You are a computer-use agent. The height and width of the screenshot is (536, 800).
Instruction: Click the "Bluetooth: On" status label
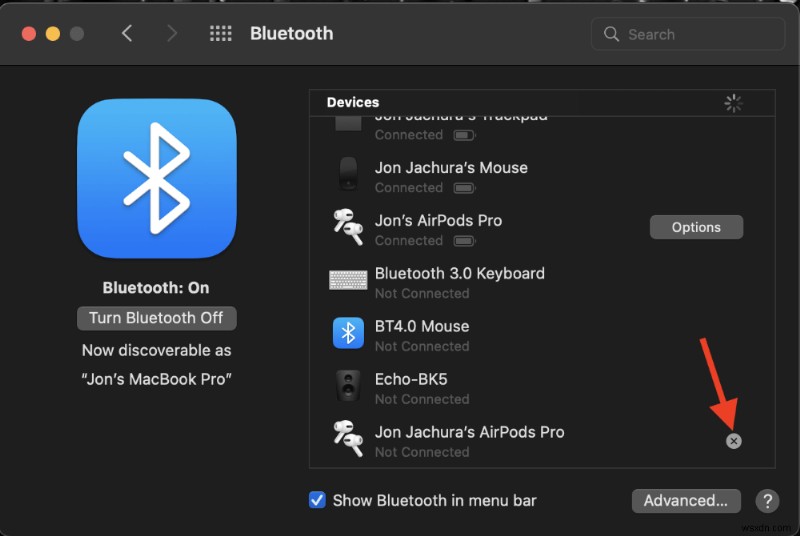click(156, 288)
